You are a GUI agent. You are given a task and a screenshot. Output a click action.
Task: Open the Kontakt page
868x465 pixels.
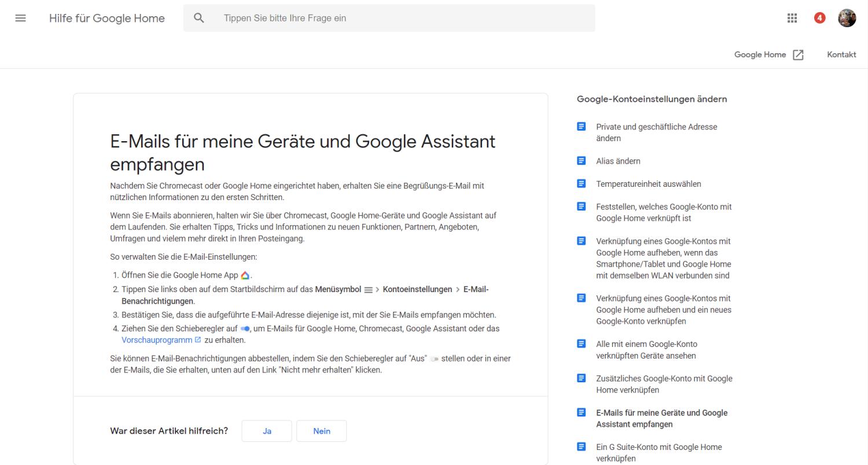(x=841, y=54)
